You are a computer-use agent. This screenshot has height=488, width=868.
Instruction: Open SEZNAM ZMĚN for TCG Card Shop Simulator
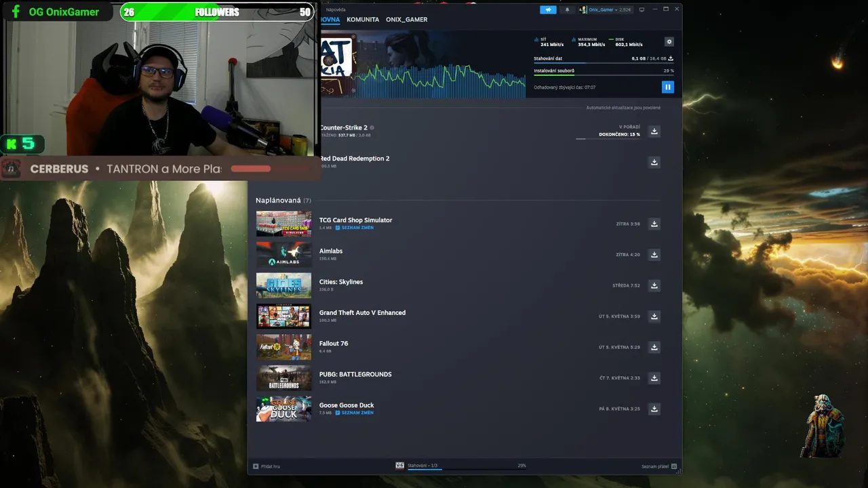(355, 228)
